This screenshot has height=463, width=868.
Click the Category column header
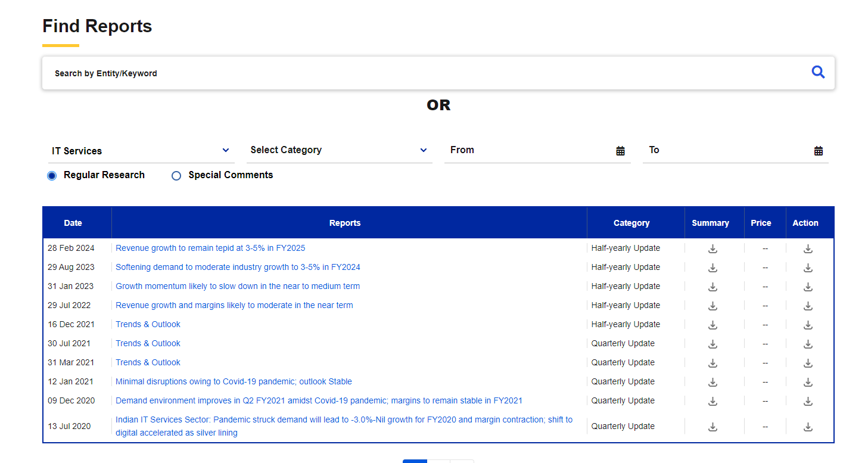pos(631,223)
